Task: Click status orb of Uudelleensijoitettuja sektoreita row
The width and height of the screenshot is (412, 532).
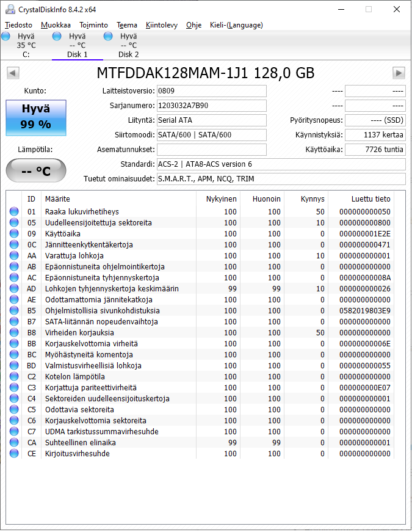Action: [14, 222]
